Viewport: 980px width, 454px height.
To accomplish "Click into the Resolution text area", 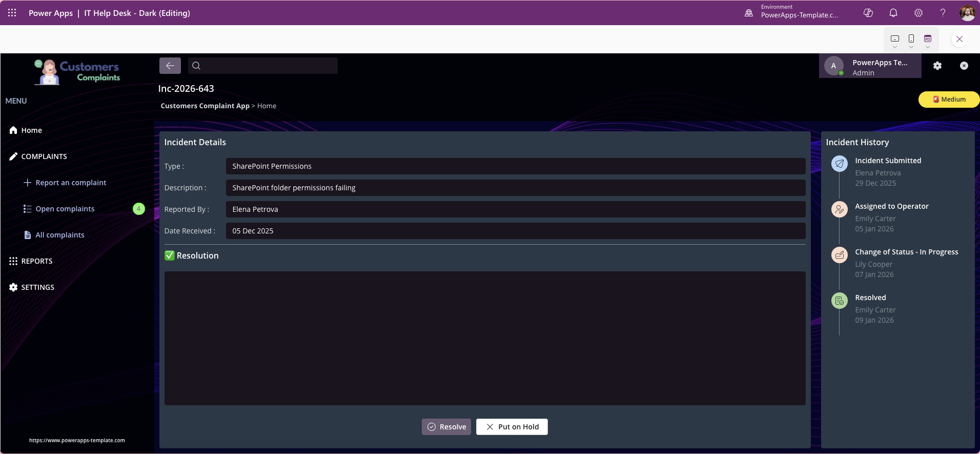I will tap(484, 338).
